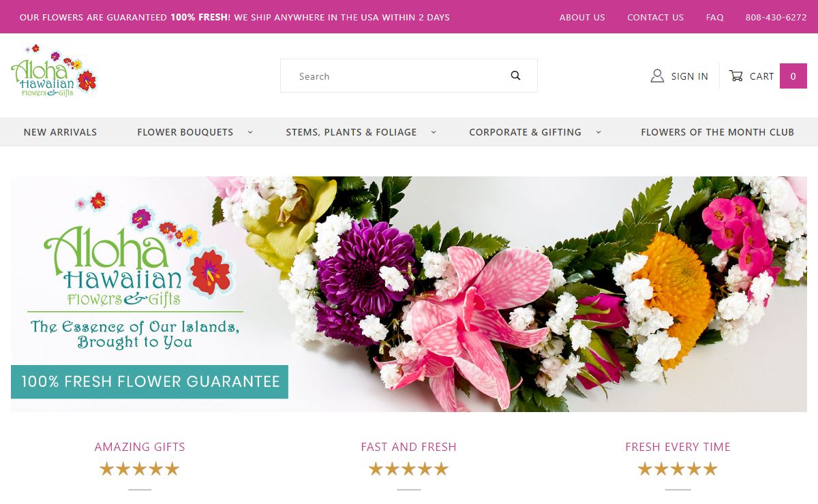This screenshot has width=818, height=504.
Task: Expand Stems, Plants & Foliage dropdown arrow
Action: 434,132
